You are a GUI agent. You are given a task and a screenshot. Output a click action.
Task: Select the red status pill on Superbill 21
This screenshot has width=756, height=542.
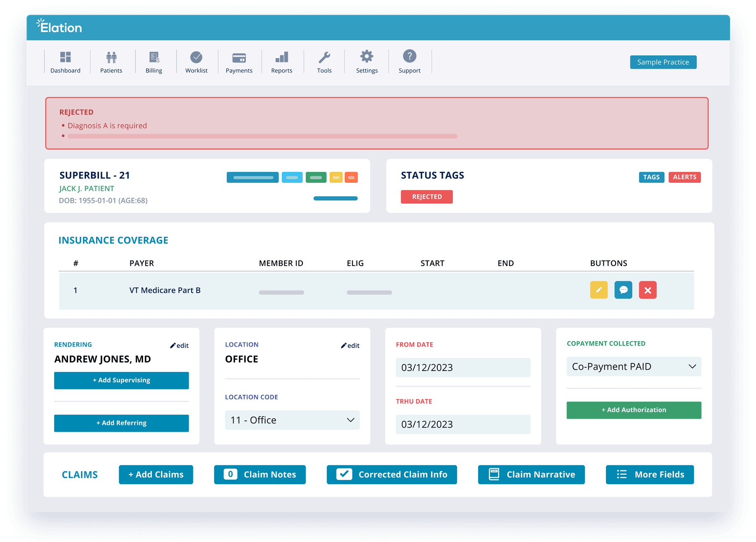(351, 177)
